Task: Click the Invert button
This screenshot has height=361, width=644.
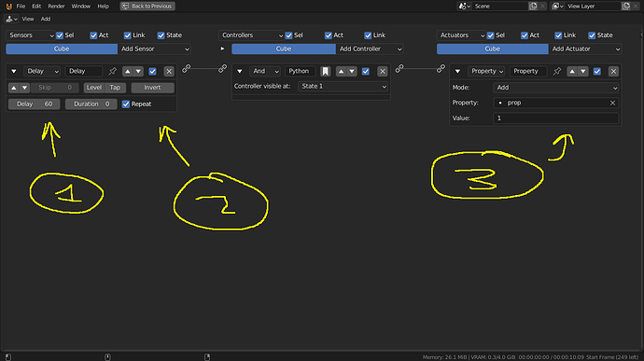Action: [152, 88]
